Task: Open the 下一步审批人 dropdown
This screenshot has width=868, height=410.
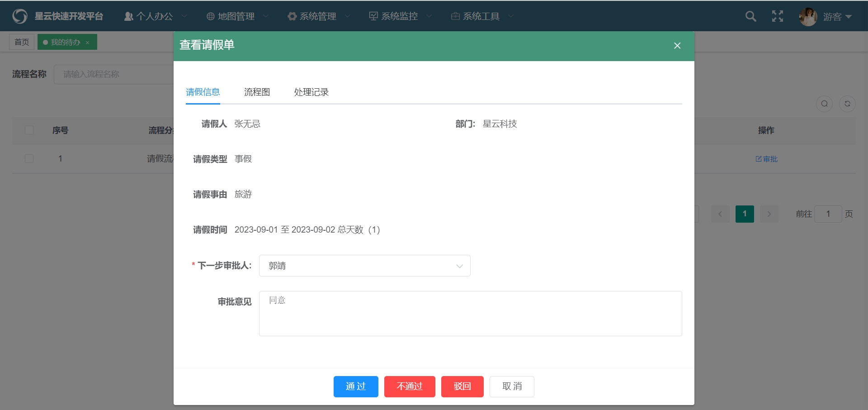Action: coord(364,266)
